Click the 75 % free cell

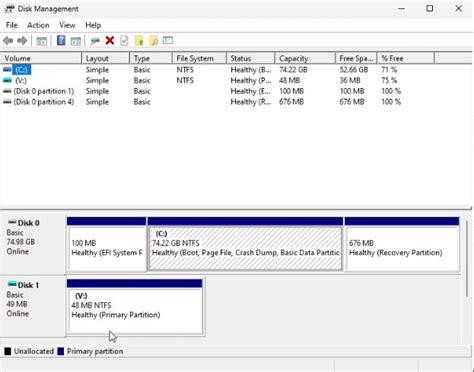coord(389,80)
